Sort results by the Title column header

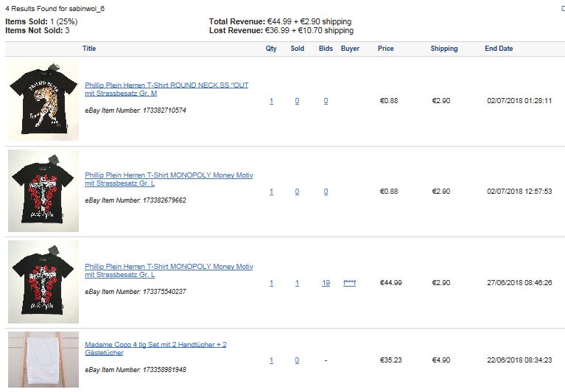pos(89,49)
